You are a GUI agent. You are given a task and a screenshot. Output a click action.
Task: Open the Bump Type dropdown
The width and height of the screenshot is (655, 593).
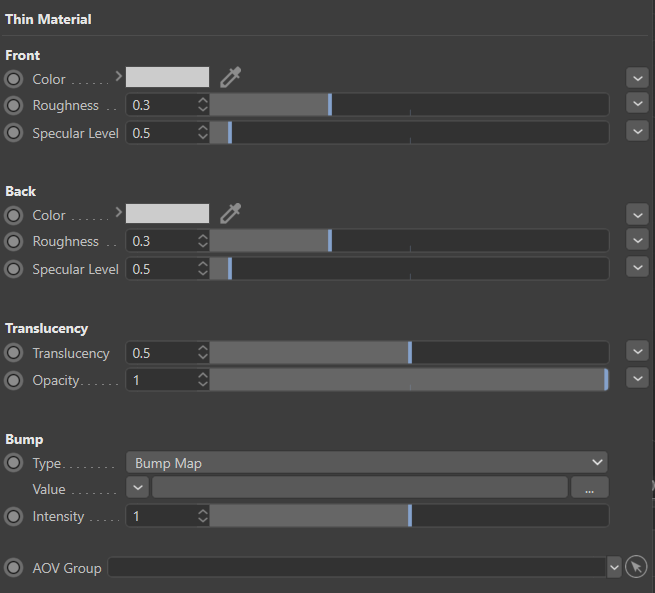pyautogui.click(x=367, y=462)
